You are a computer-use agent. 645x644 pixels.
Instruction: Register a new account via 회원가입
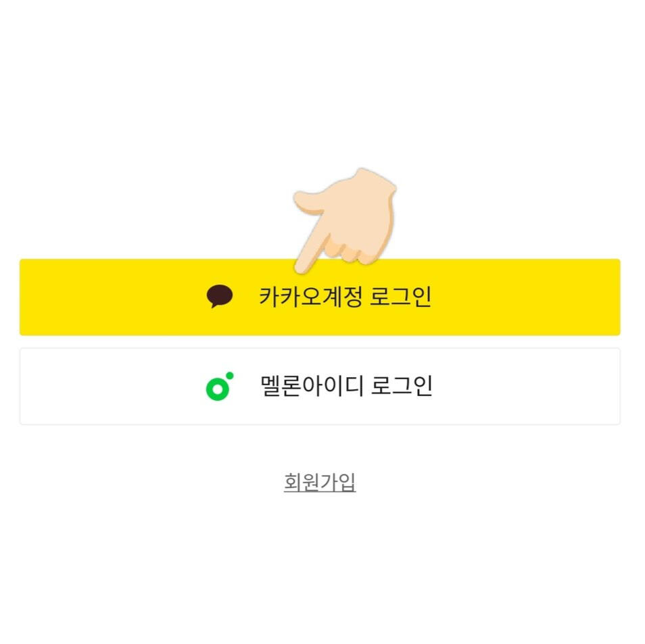tap(320, 482)
